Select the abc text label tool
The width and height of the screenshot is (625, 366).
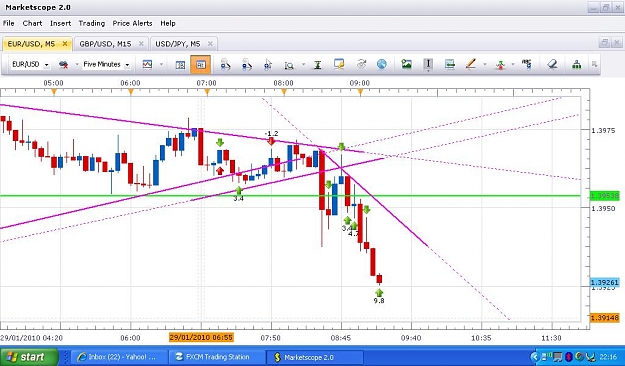pos(527,64)
